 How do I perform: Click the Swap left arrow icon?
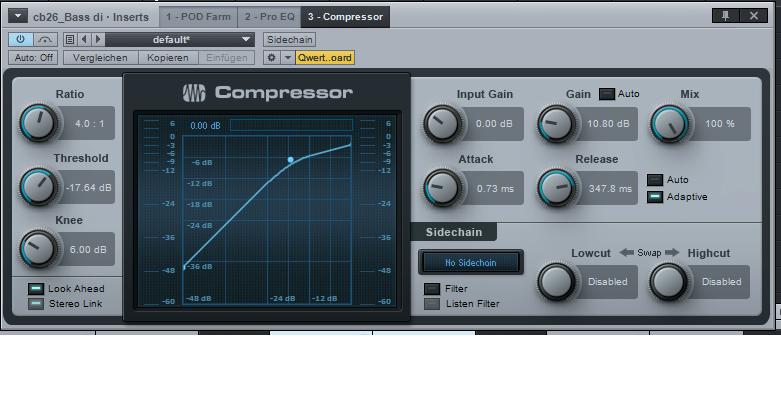click(x=626, y=253)
